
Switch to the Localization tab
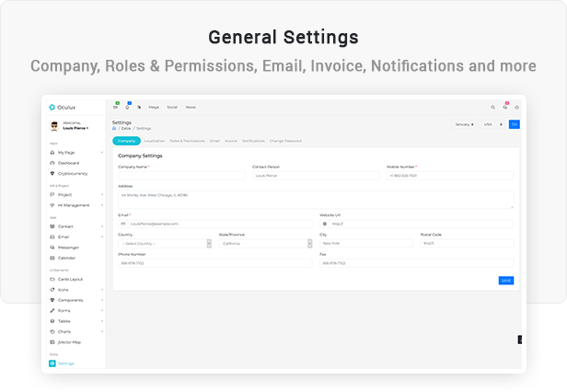point(155,141)
